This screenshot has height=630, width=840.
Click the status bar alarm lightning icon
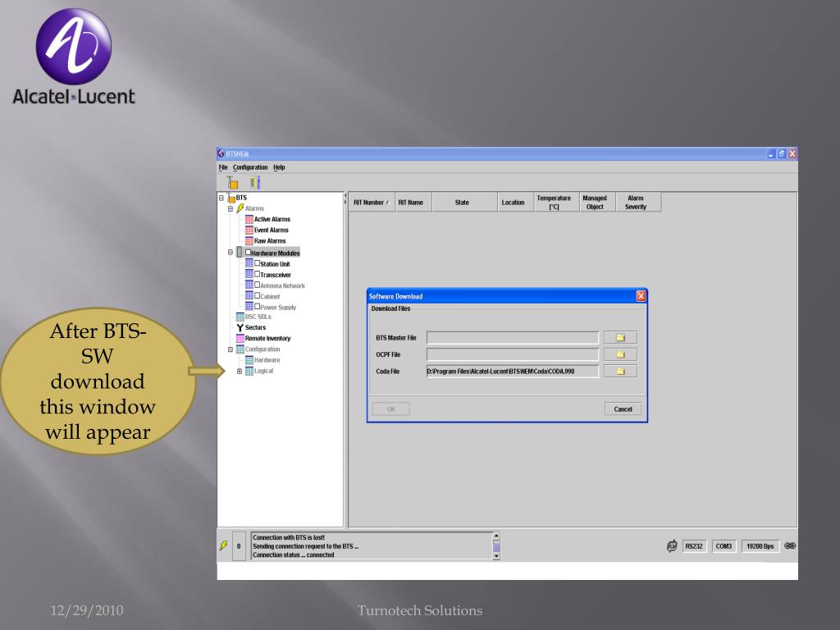tap(224, 546)
